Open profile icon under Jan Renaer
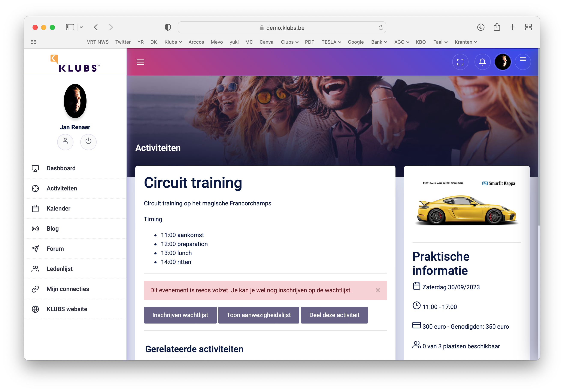 [65, 142]
